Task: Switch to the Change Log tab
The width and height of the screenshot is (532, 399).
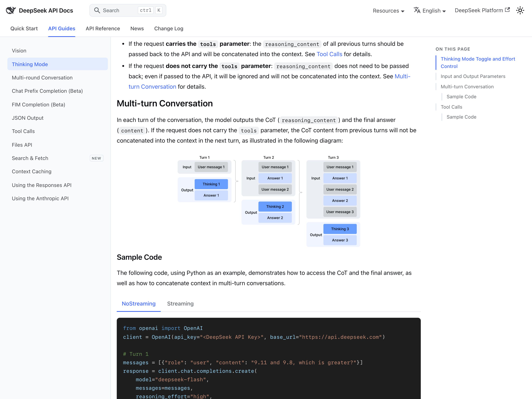Action: tap(169, 28)
